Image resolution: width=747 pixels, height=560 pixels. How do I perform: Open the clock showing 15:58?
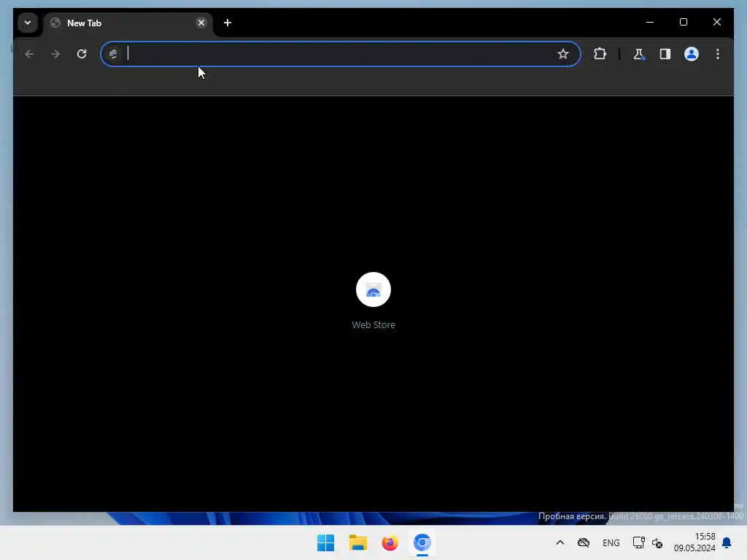pyautogui.click(x=694, y=542)
